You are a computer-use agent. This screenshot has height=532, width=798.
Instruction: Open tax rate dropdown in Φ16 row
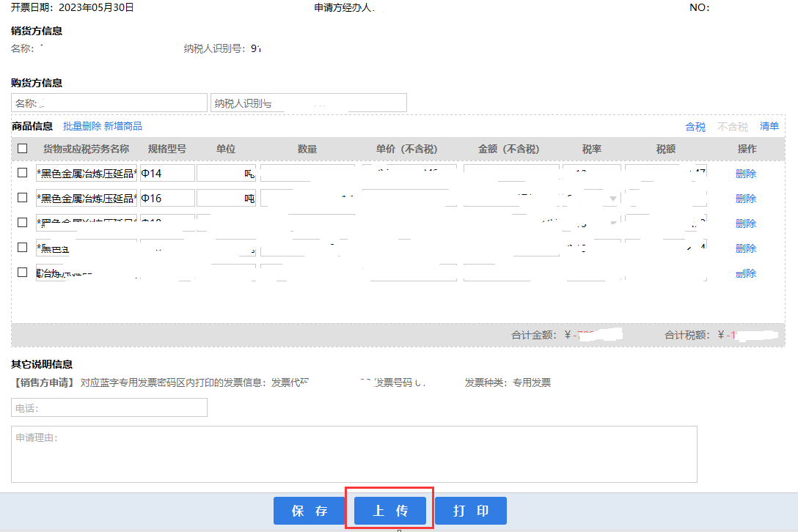pos(612,199)
